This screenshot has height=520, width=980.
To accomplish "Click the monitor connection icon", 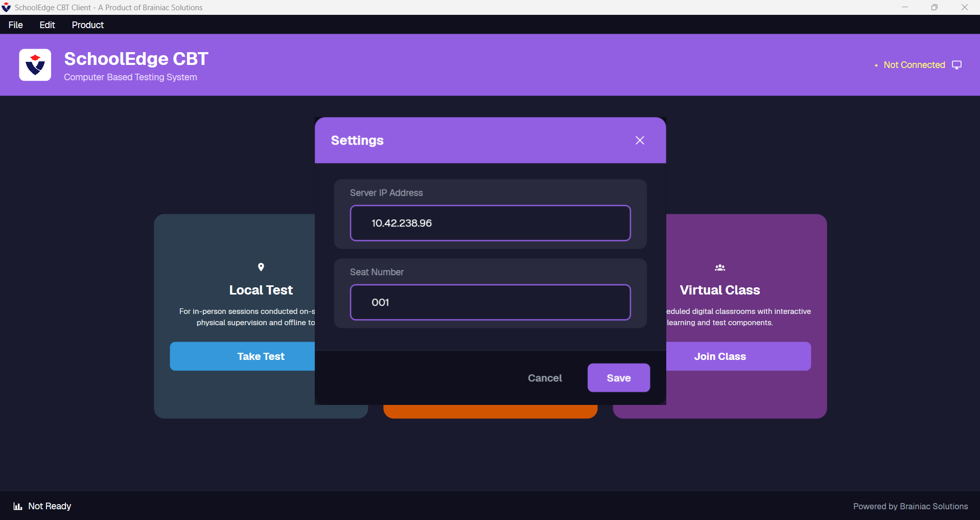I will [957, 65].
